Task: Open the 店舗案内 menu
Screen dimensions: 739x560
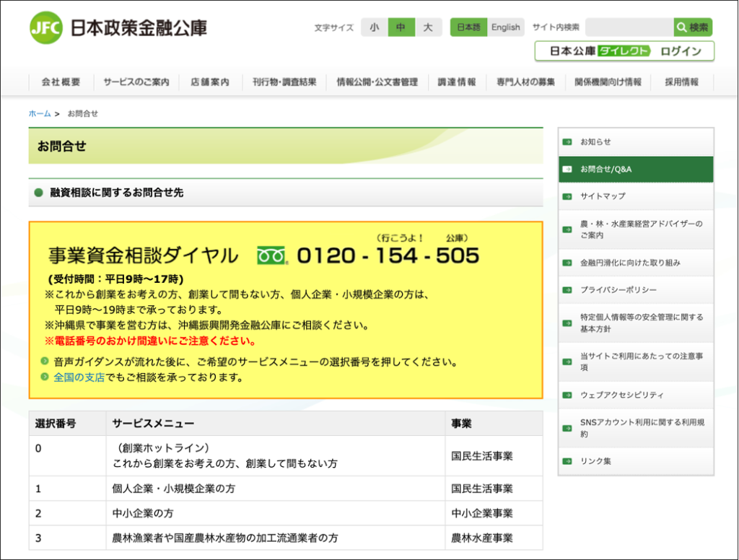Action: click(210, 82)
